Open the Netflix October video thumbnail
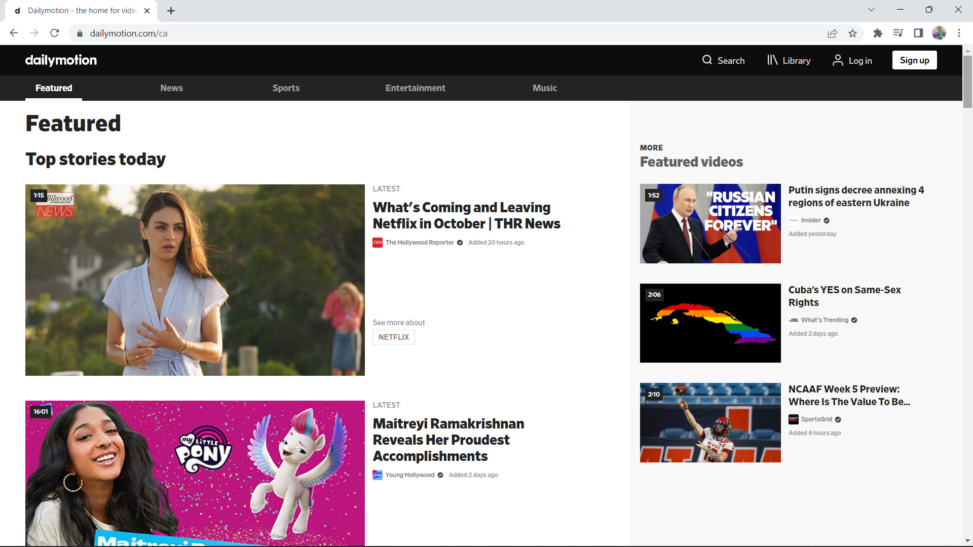973x547 pixels. (x=195, y=279)
